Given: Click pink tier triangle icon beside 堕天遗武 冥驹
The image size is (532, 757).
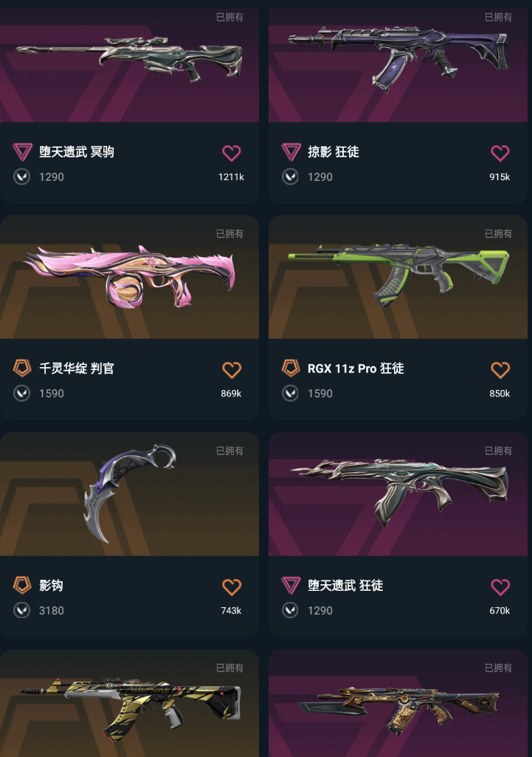Looking at the screenshot, I should click(x=22, y=151).
